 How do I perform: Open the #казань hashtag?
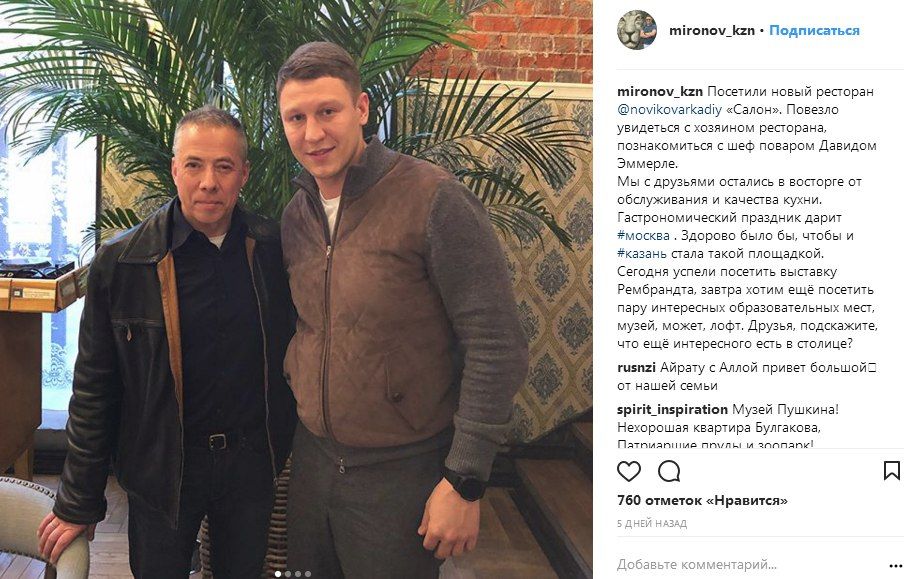(x=641, y=253)
